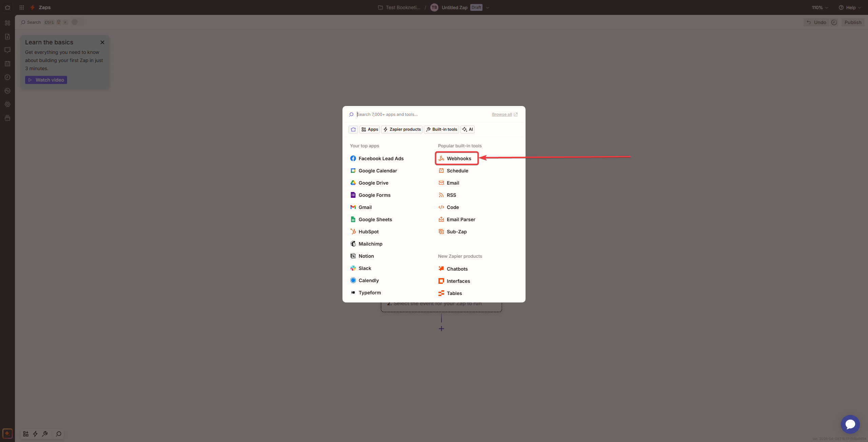Open the 110% zoom dropdown

click(820, 7)
